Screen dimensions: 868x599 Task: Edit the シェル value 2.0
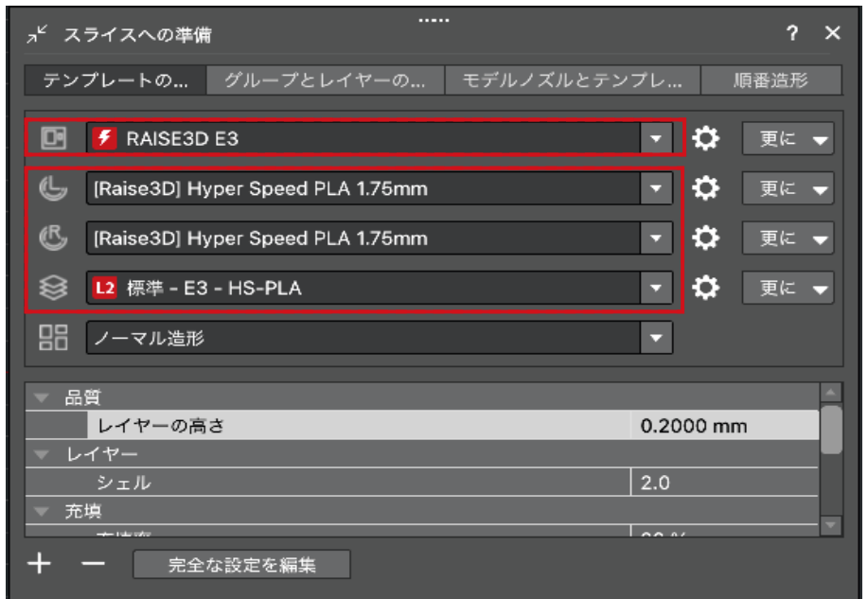click(x=724, y=483)
